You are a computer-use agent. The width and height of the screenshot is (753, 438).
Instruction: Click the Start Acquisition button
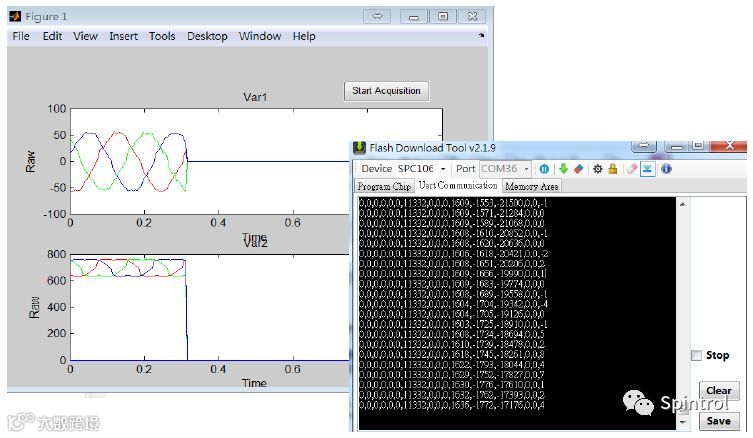(x=386, y=91)
